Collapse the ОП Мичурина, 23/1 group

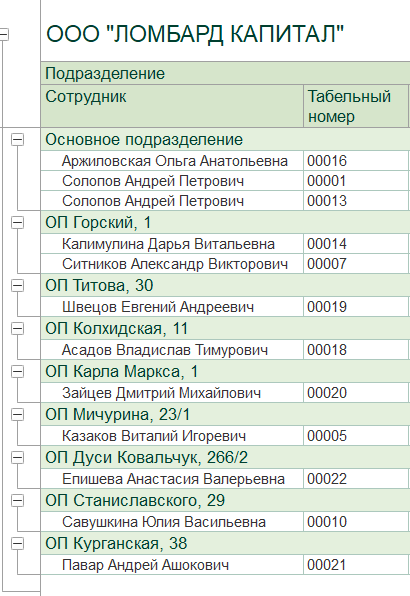[x=17, y=414]
